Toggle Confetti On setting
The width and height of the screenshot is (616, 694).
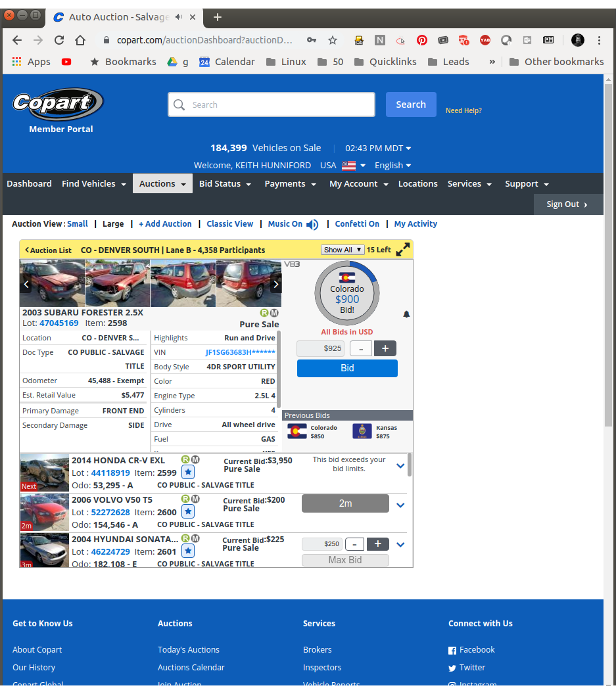point(357,224)
